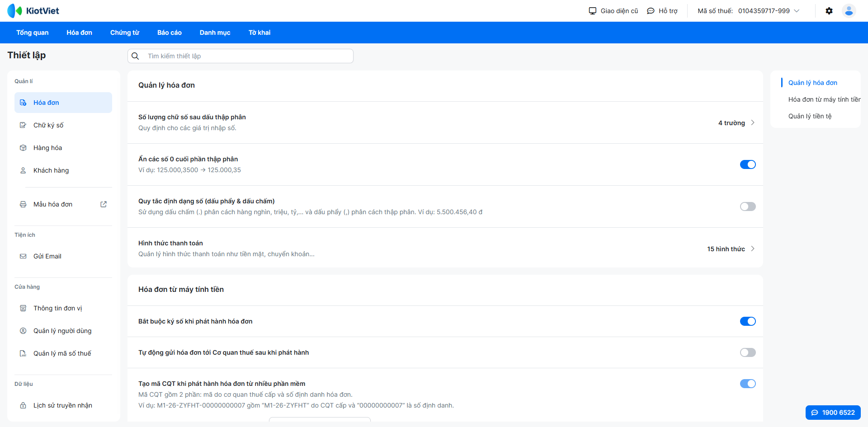Open Lịch sử truyền nhận page

(63, 405)
